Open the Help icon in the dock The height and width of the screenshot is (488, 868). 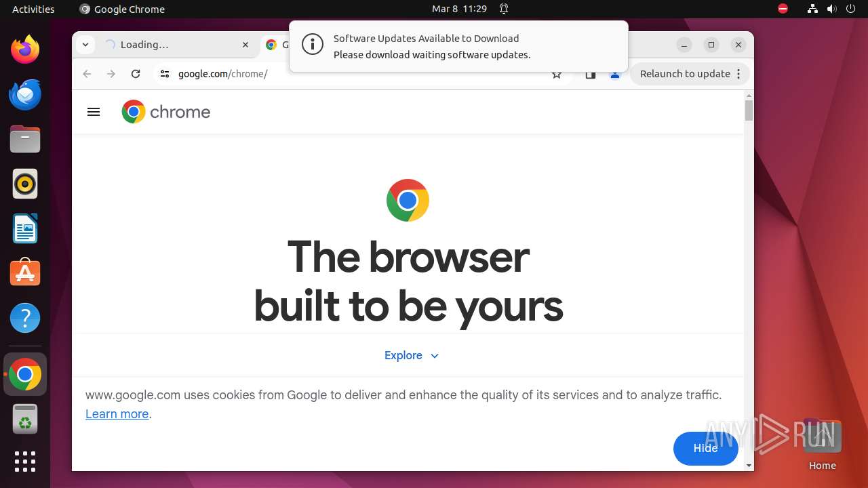tap(25, 318)
